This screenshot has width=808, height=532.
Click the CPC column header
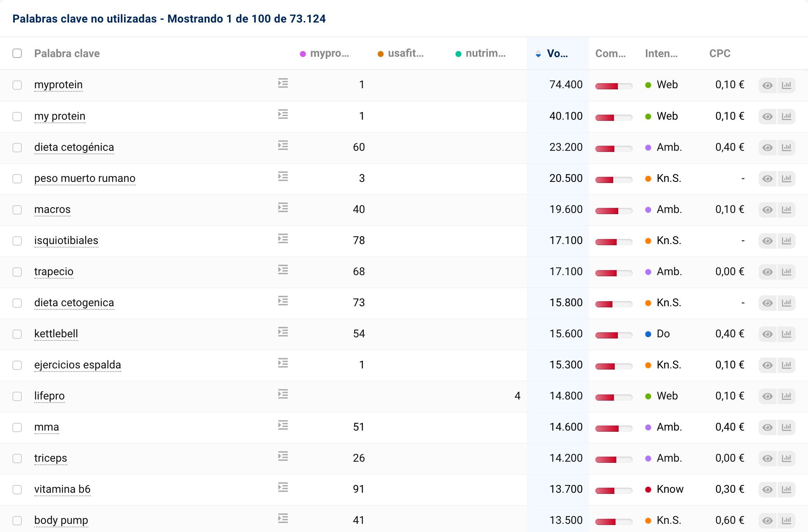pos(719,54)
